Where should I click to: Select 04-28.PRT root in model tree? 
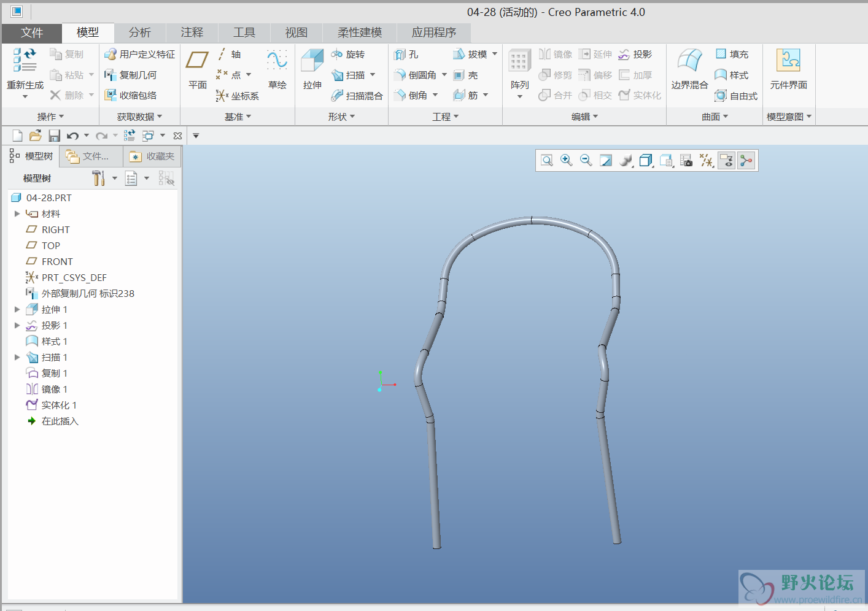pyautogui.click(x=42, y=198)
